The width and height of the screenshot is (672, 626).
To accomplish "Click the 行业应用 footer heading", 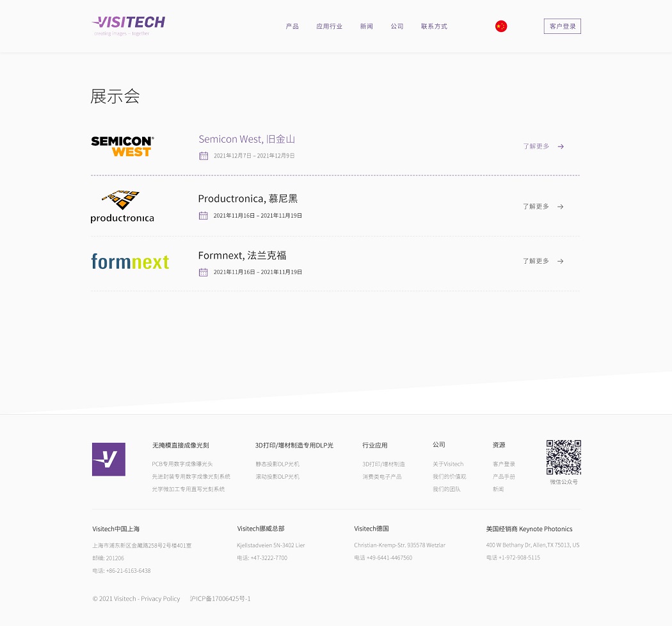I will [x=375, y=445].
